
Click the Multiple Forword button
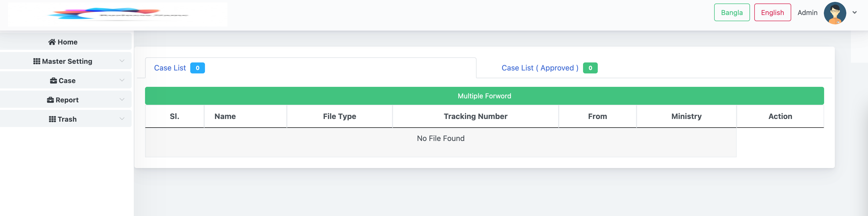[484, 96]
